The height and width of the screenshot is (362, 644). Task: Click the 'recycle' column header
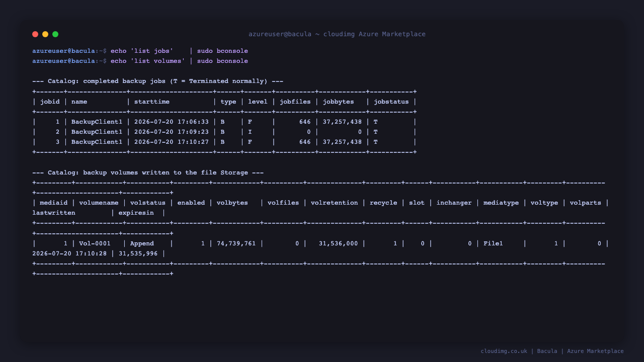coord(383,203)
